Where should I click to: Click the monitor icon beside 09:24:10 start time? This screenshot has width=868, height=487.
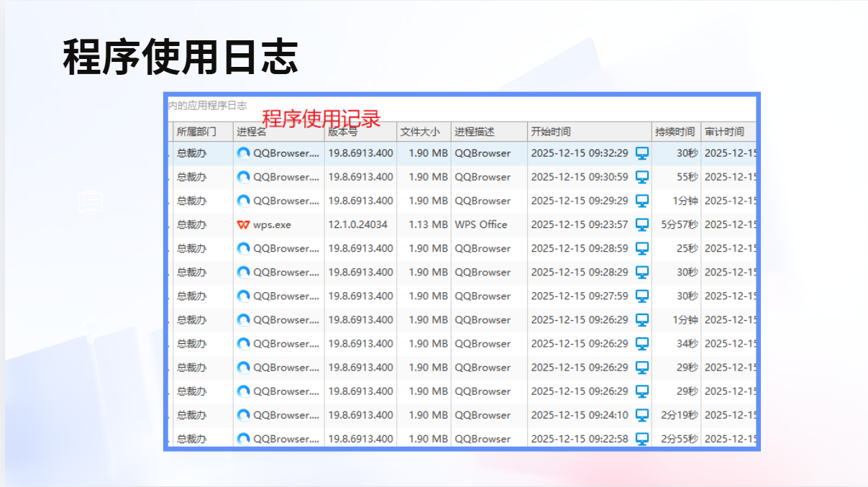tap(642, 415)
